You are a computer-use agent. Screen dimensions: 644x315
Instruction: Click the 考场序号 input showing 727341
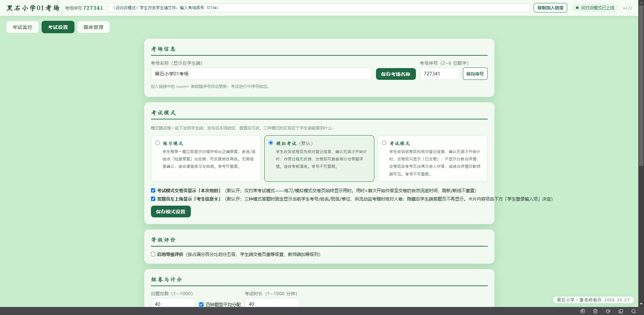(x=440, y=74)
